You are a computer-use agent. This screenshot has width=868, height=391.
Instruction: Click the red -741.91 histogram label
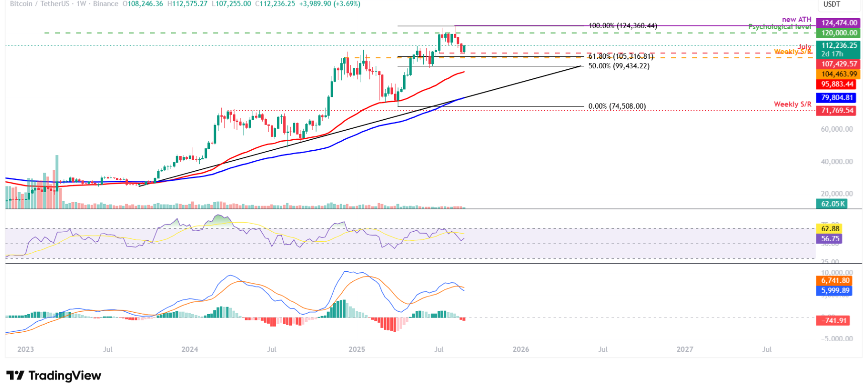[833, 320]
